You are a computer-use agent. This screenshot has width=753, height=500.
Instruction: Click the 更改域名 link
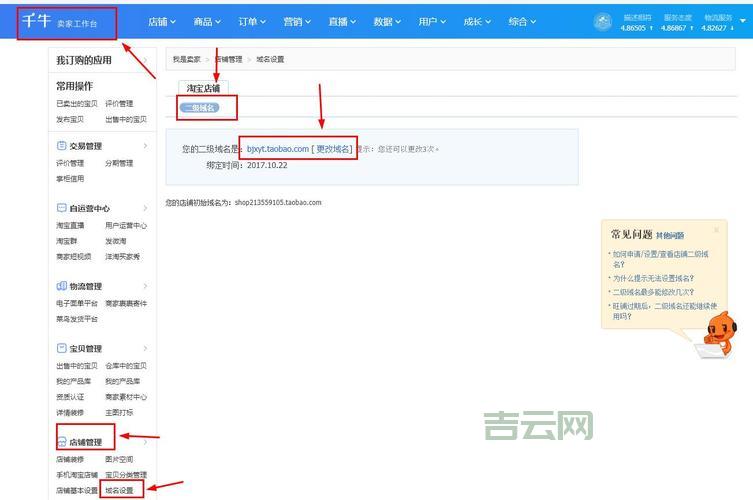tap(332, 149)
